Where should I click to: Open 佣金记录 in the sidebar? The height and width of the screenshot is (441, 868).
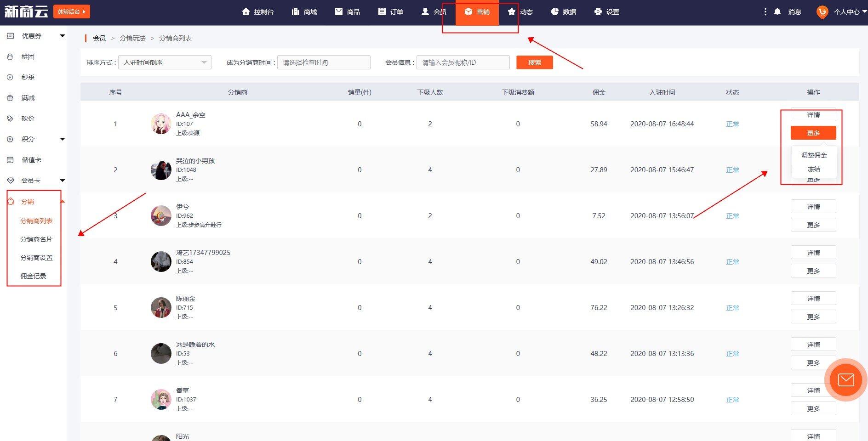coord(33,276)
